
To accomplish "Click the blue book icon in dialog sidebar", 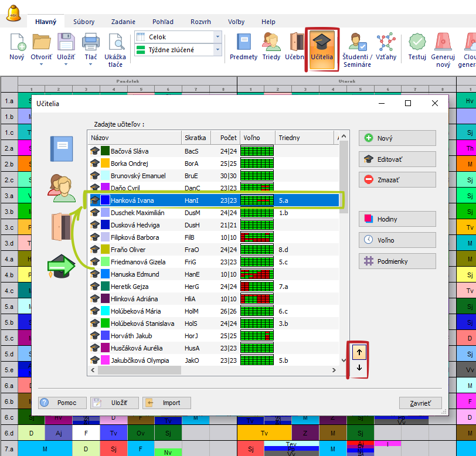I will point(62,148).
